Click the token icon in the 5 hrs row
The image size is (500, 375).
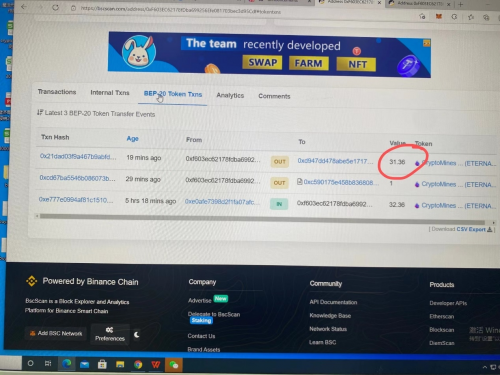click(417, 206)
